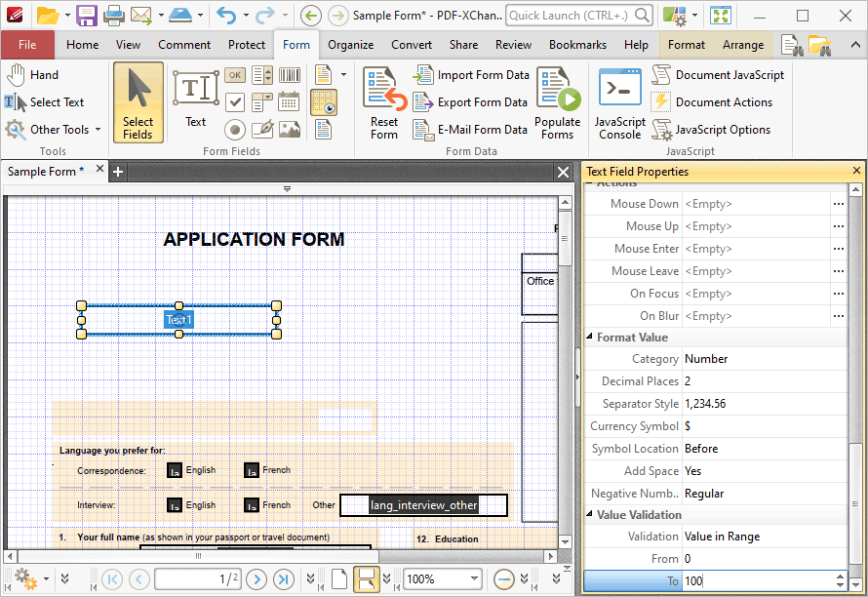
Task: Click Import Form Data
Action: click(471, 75)
